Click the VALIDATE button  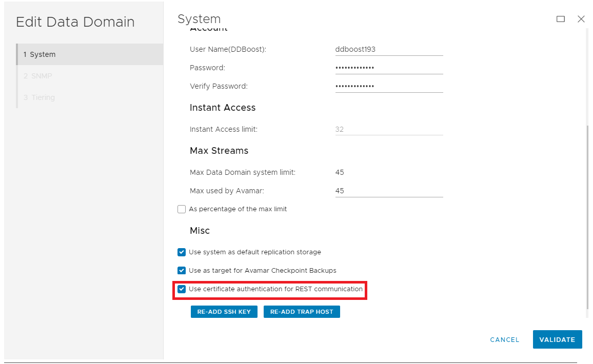(x=557, y=339)
